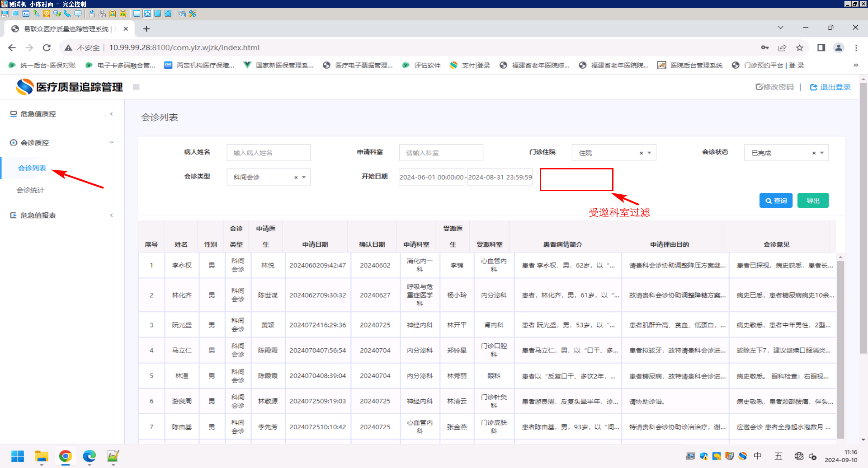Clear the 住院 selection
This screenshot has width=868, height=468.
(641, 153)
